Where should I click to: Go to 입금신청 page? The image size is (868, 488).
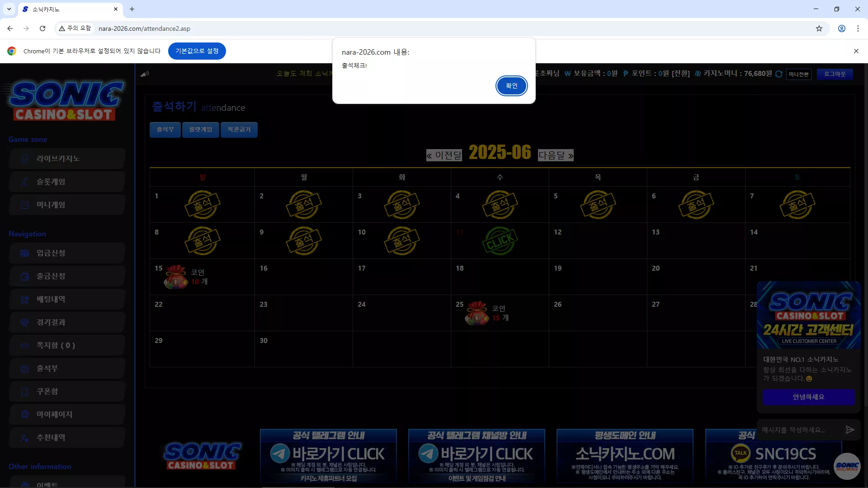(67, 253)
